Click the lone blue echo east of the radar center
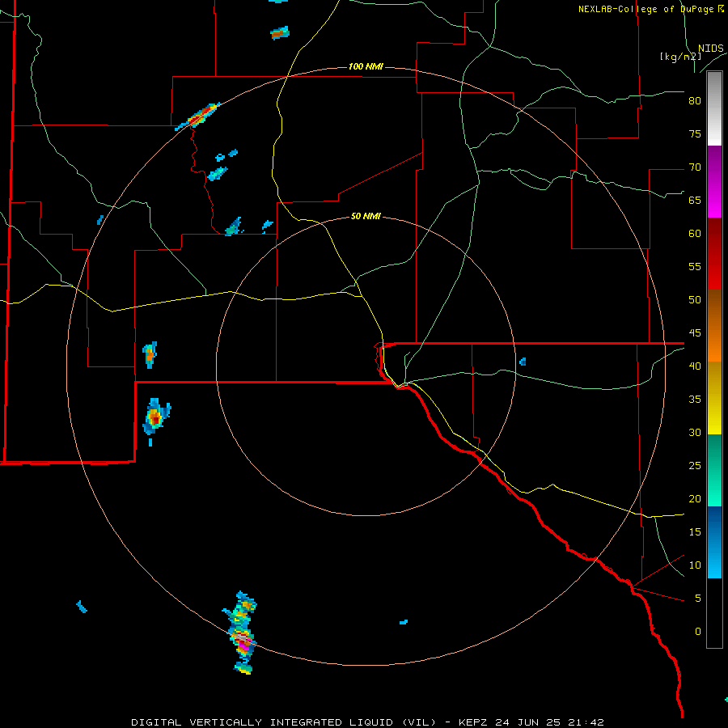The image size is (728, 728). pos(523,362)
